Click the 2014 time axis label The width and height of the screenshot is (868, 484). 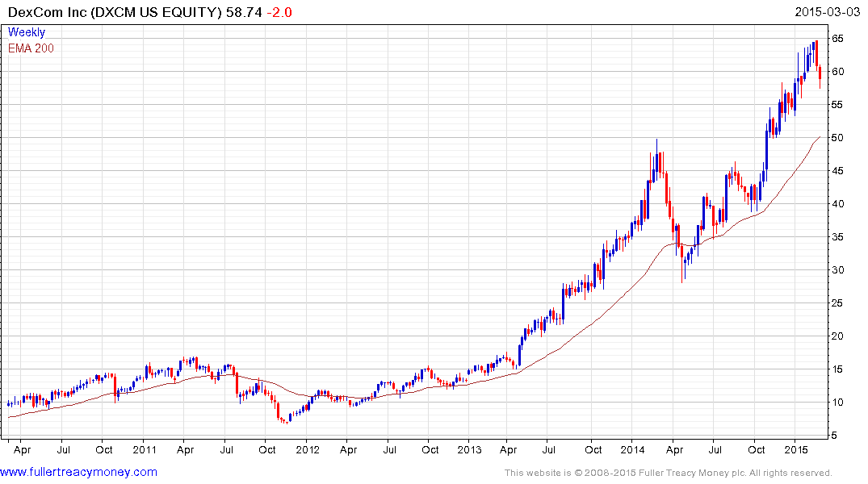632,449
